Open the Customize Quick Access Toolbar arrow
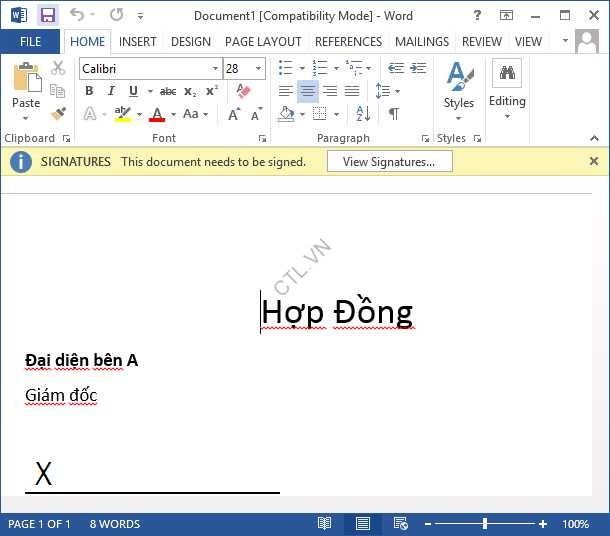The image size is (610, 536). click(140, 16)
